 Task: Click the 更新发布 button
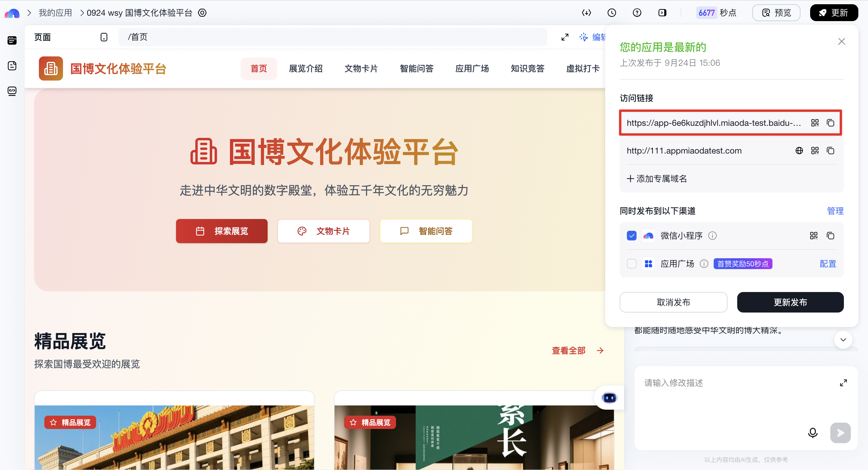coord(790,302)
